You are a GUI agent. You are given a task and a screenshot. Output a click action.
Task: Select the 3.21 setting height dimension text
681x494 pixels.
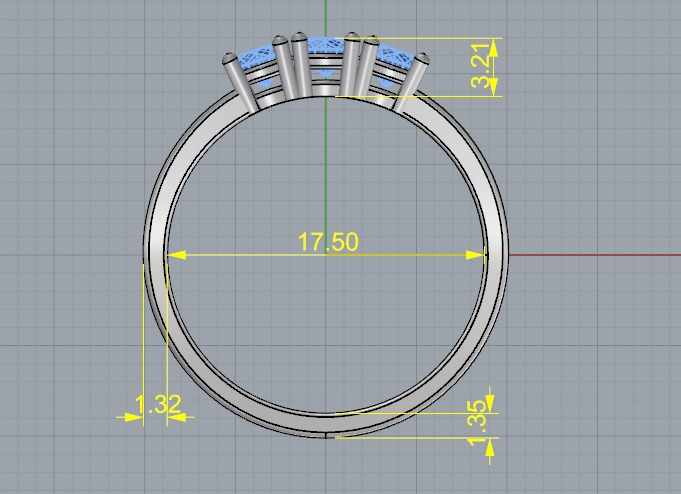tap(481, 66)
